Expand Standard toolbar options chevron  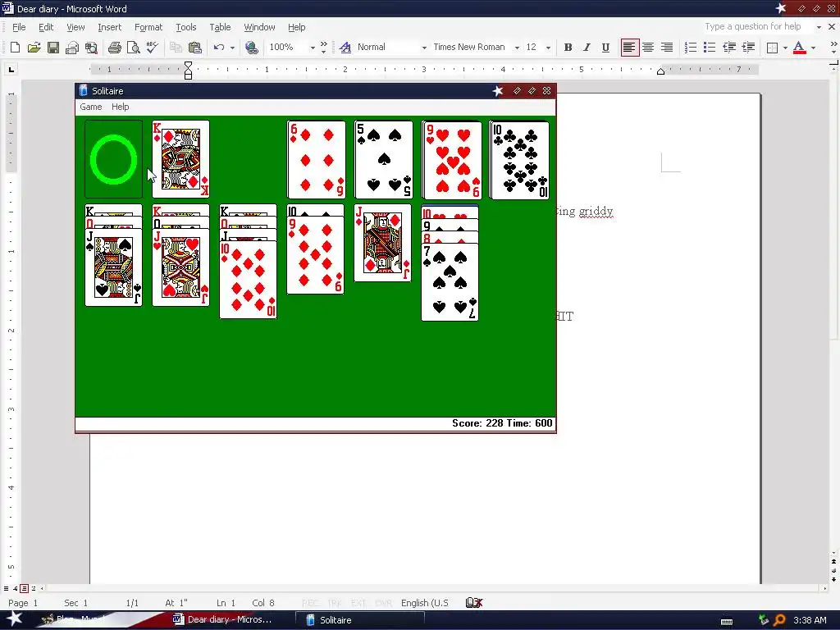pyautogui.click(x=323, y=47)
